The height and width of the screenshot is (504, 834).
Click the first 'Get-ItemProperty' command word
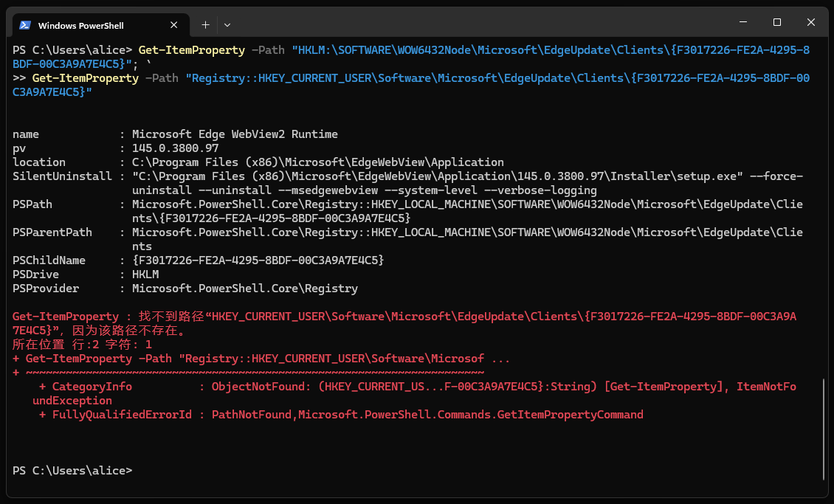(x=191, y=50)
